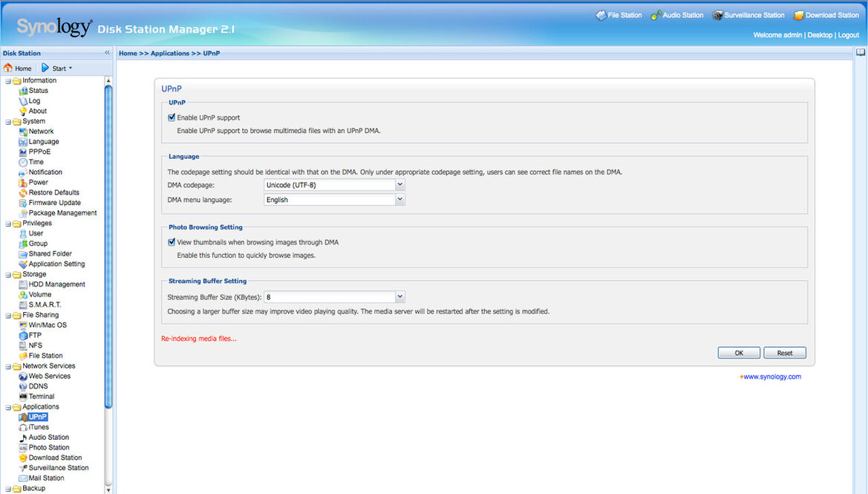Collapse the Applications tree folder
The width and height of the screenshot is (868, 494).
click(8, 407)
